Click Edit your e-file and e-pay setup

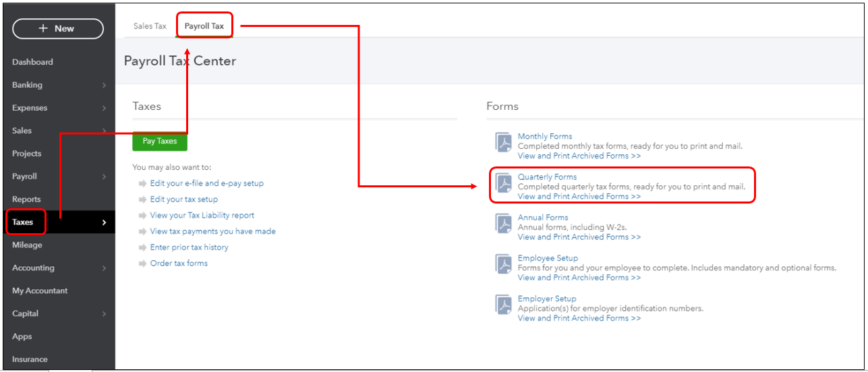pyautogui.click(x=206, y=183)
